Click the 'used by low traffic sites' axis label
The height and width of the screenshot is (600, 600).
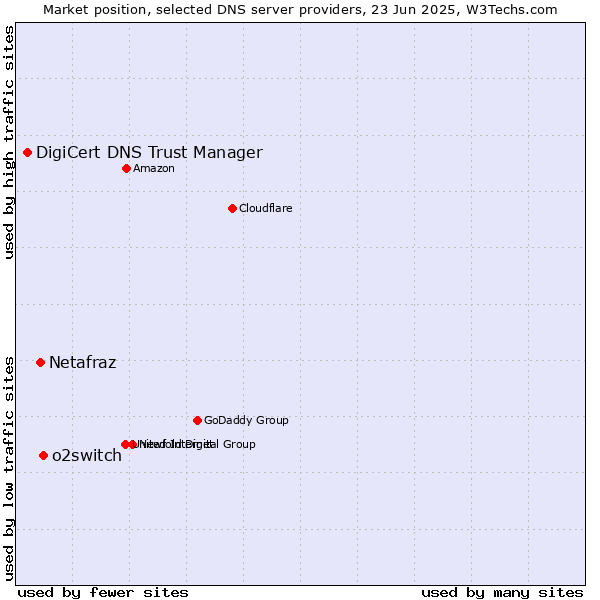click(8, 469)
